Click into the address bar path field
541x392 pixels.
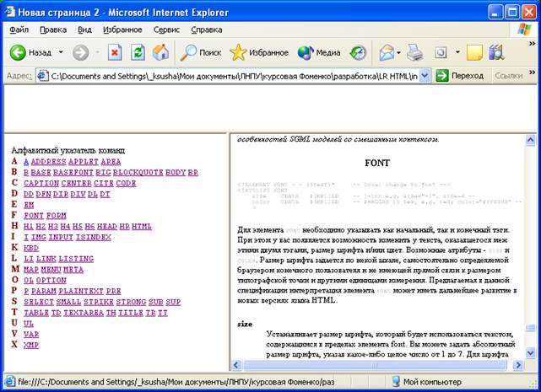click(234, 76)
